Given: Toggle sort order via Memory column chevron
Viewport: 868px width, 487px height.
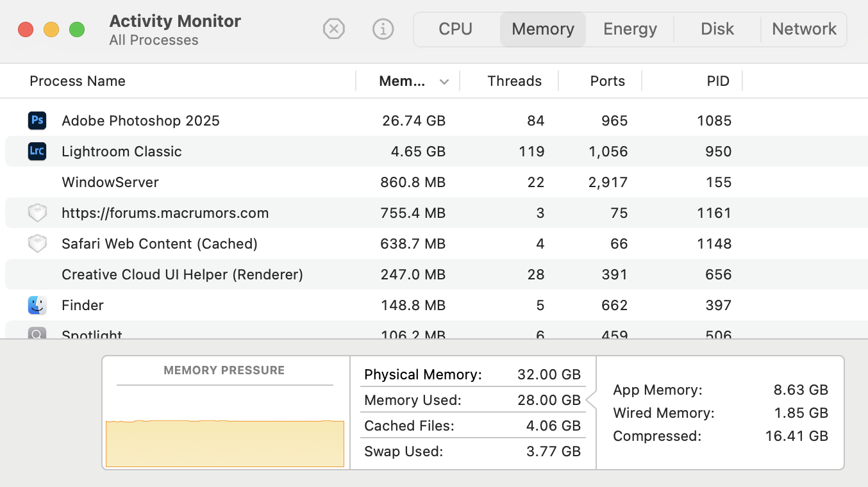Looking at the screenshot, I should [444, 81].
